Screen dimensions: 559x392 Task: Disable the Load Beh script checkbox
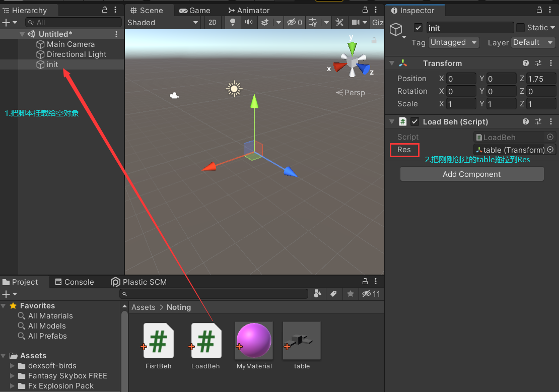[414, 121]
